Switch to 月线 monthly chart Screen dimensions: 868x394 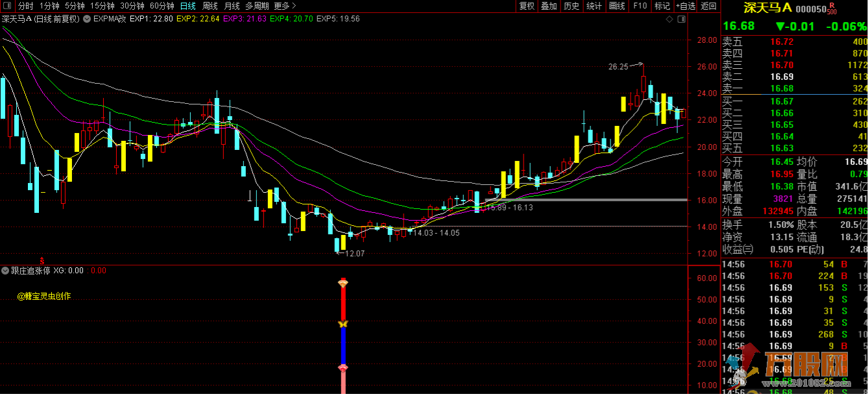tap(232, 6)
